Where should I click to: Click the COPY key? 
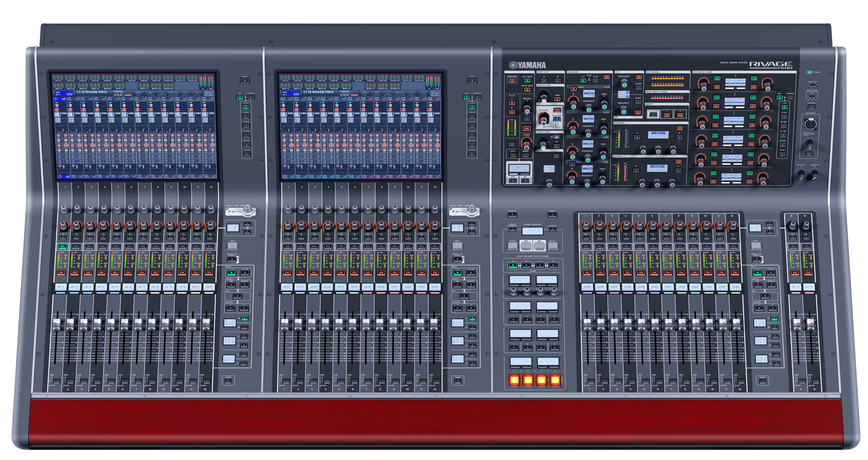pyautogui.click(x=513, y=156)
